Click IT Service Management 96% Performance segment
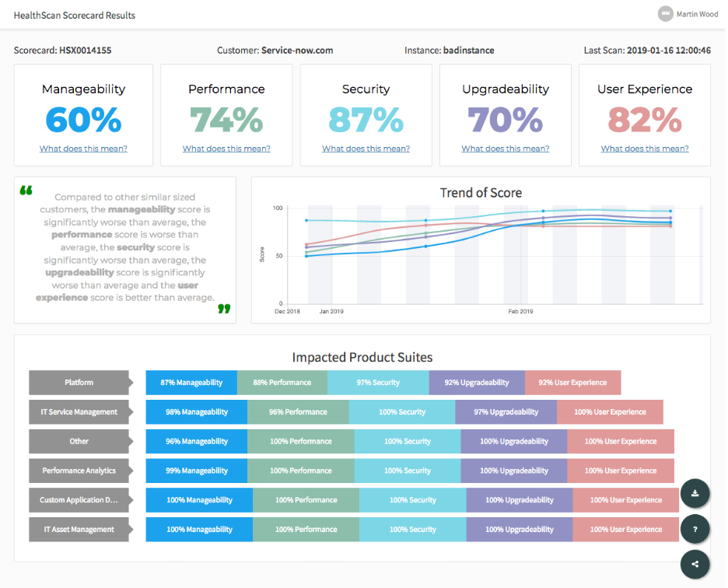This screenshot has height=588, width=728. coord(298,412)
